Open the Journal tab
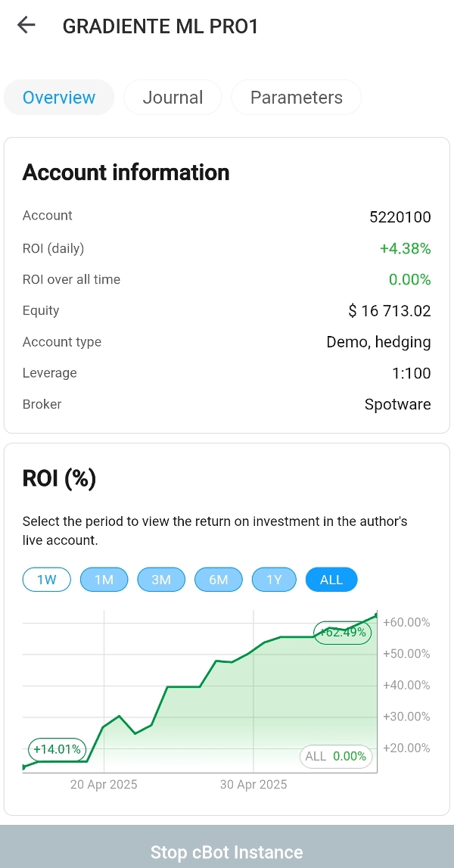The width and height of the screenshot is (454, 868). (x=173, y=98)
